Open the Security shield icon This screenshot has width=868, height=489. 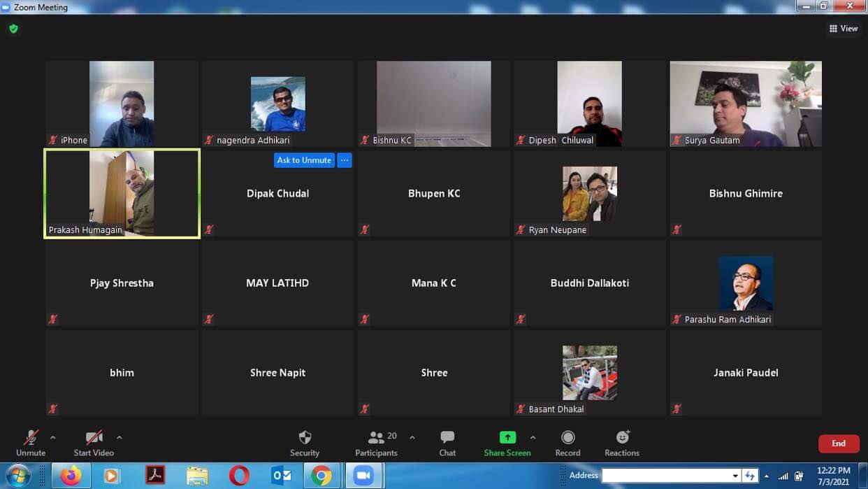(x=305, y=438)
